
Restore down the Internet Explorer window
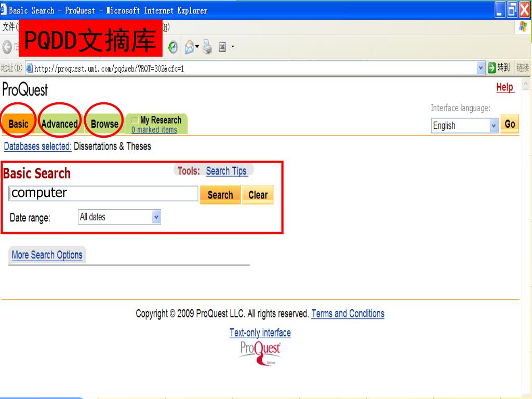[512, 9]
